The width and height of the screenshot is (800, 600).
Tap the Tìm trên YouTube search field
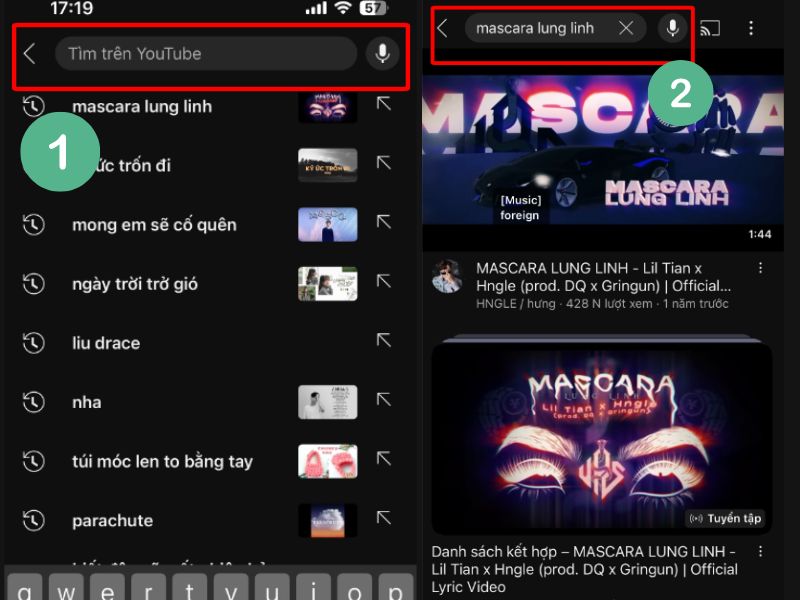205,54
